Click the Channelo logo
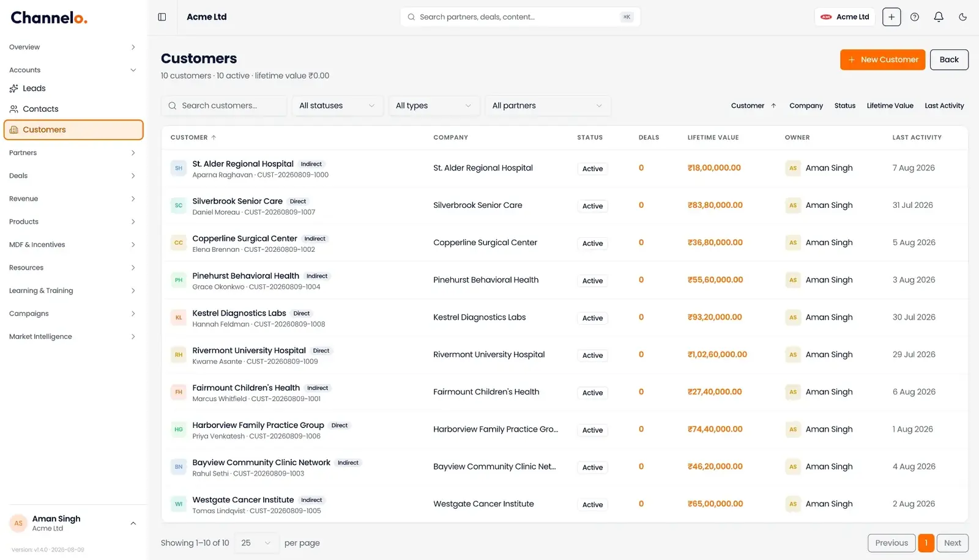Screen dimensions: 979x560 coord(49,18)
